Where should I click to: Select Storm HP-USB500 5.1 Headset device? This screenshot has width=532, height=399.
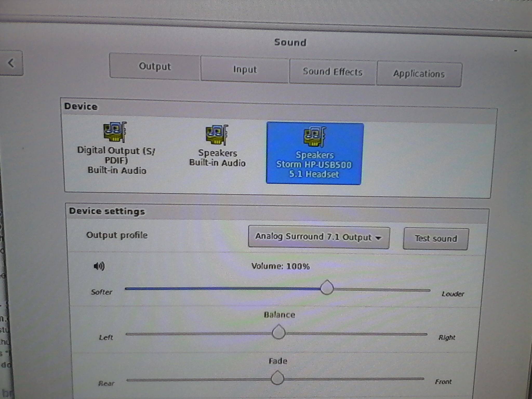click(x=314, y=154)
